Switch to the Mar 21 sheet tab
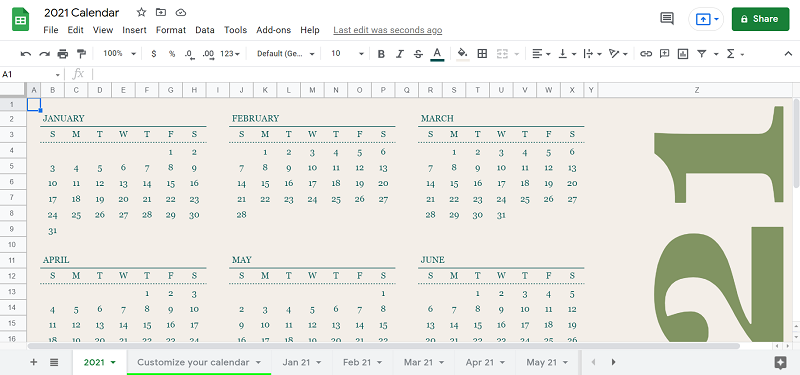The width and height of the screenshot is (800, 375). 423,362
